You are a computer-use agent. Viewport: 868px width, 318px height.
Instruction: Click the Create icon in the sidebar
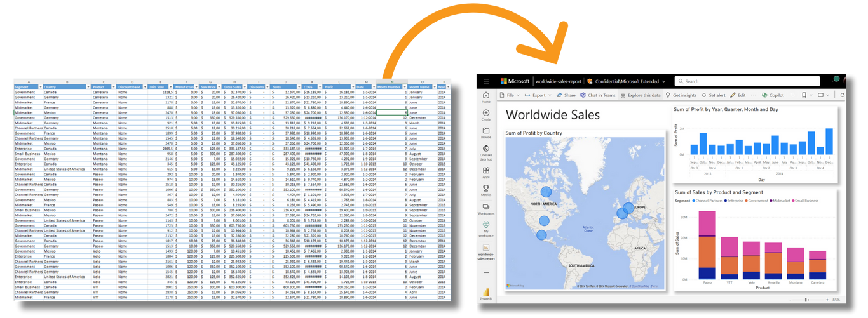tap(485, 115)
